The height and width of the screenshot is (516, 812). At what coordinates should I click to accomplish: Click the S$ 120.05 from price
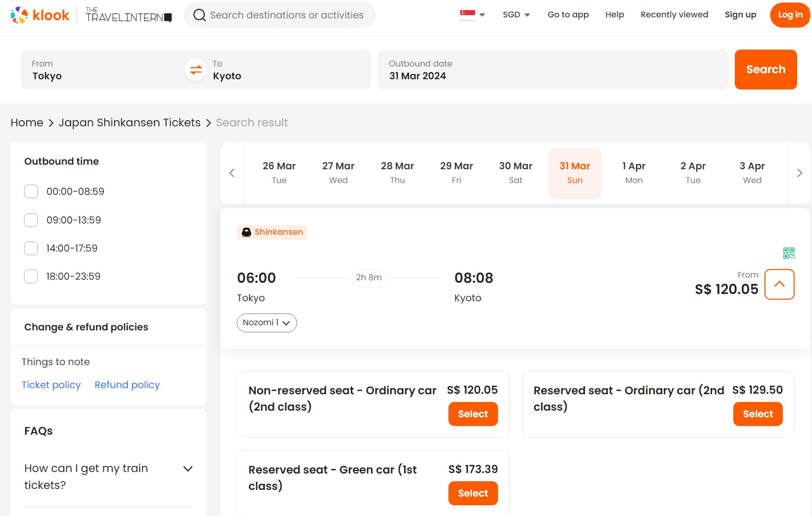(727, 289)
